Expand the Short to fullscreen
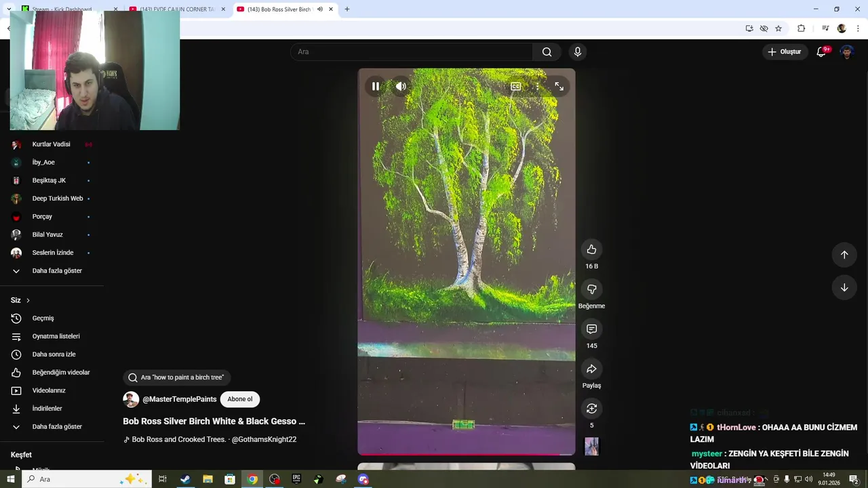Viewport: 868px width, 488px height. [559, 86]
